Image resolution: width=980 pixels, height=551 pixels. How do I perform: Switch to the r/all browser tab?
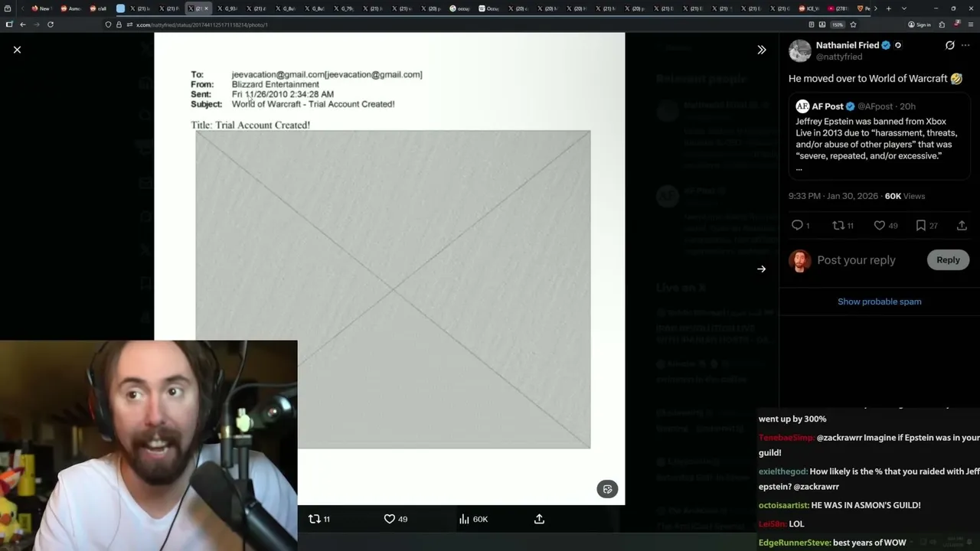[99, 8]
